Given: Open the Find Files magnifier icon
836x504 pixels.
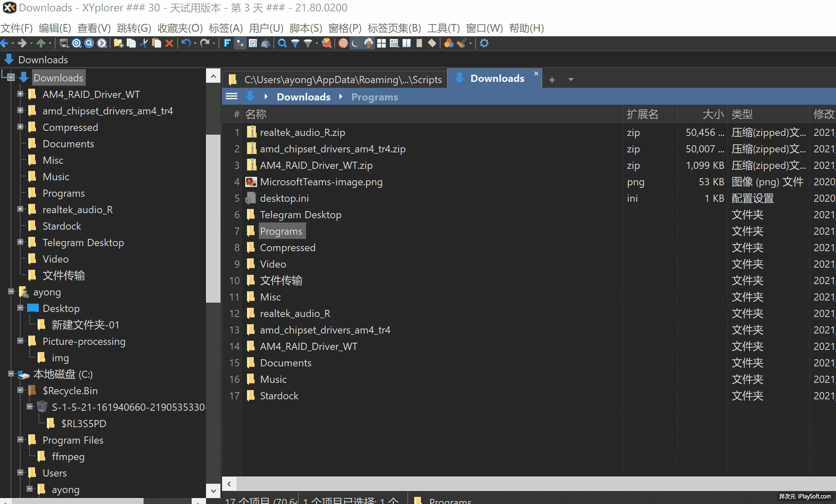Looking at the screenshot, I should (x=282, y=43).
